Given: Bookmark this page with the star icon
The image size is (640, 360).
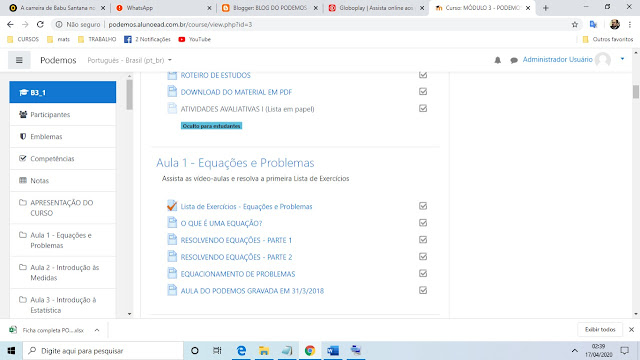Looking at the screenshot, I should (x=575, y=24).
